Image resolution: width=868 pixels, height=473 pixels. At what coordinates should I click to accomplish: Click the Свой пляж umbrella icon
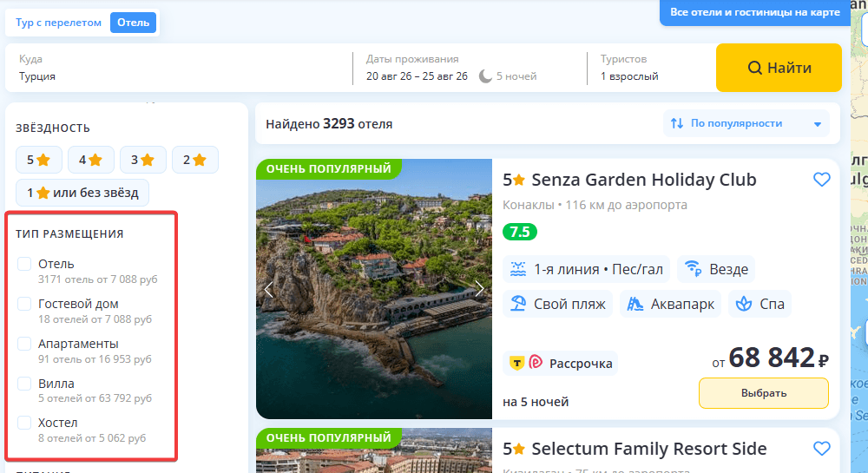coord(518,304)
